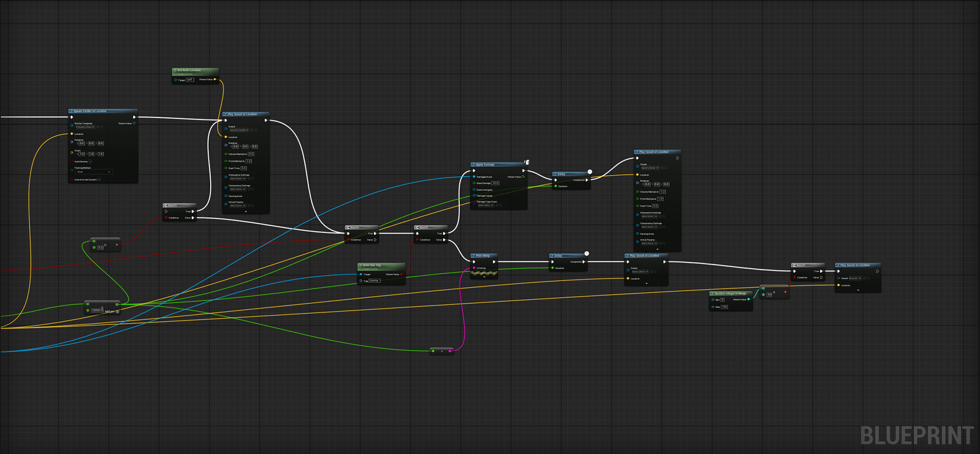Screen dimensions: 980x454
Task: Click the clock icon on the Delay node after Print String
Action: tap(586, 253)
